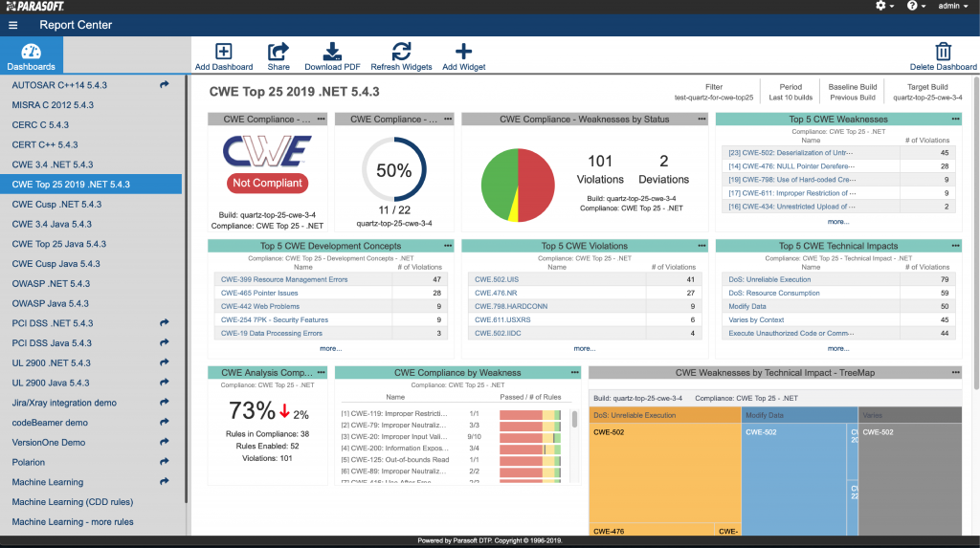Open the settings gear dropdown
This screenshot has width=980, height=548.
coord(883,6)
